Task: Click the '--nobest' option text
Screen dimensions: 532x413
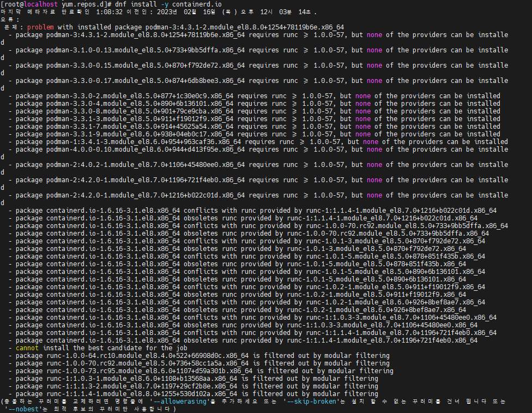Action: pyautogui.click(x=23, y=409)
